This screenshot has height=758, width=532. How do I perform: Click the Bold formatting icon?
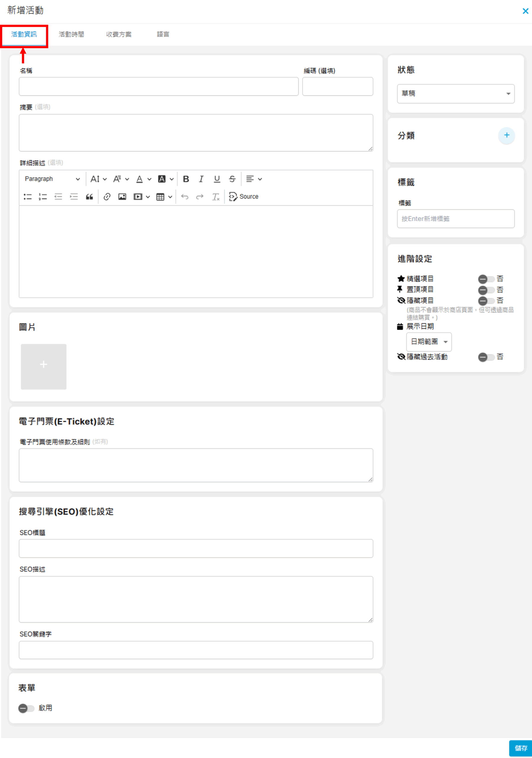[x=186, y=179]
